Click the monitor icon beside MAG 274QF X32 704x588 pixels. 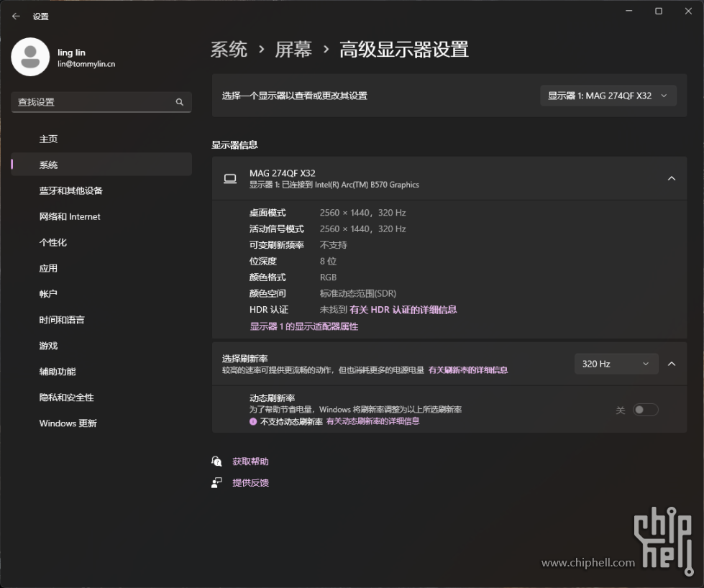point(230,179)
